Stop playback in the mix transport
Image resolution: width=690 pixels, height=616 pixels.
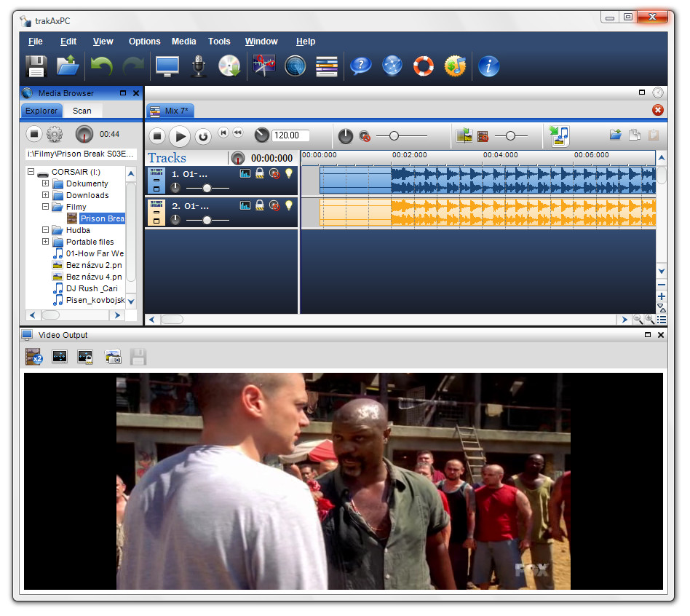[157, 136]
